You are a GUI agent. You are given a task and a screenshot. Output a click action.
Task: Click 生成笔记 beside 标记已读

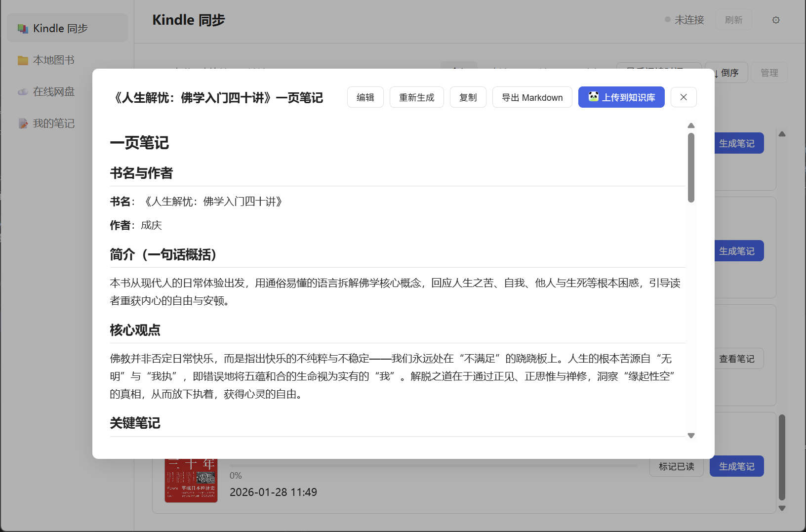click(737, 466)
